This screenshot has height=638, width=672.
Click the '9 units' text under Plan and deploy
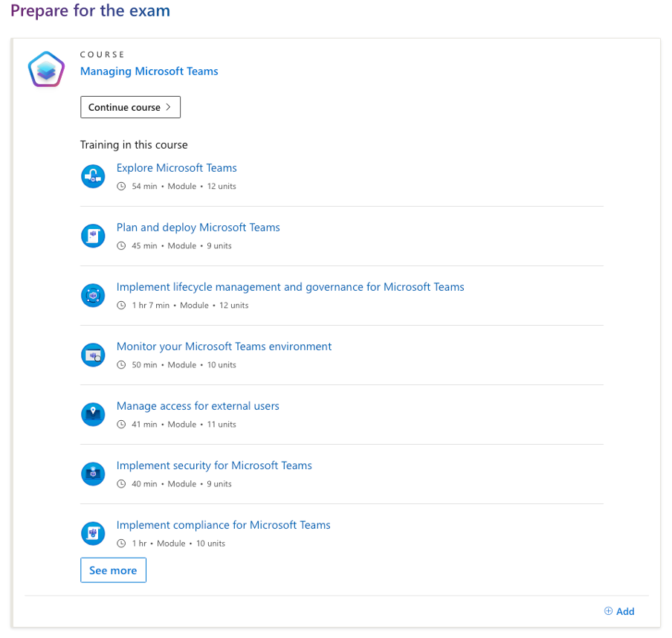(x=219, y=245)
